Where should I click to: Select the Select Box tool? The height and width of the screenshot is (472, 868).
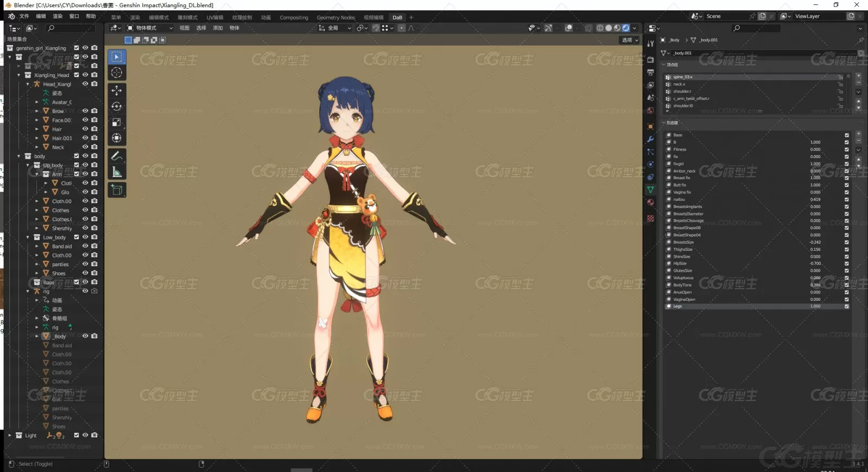point(117,57)
